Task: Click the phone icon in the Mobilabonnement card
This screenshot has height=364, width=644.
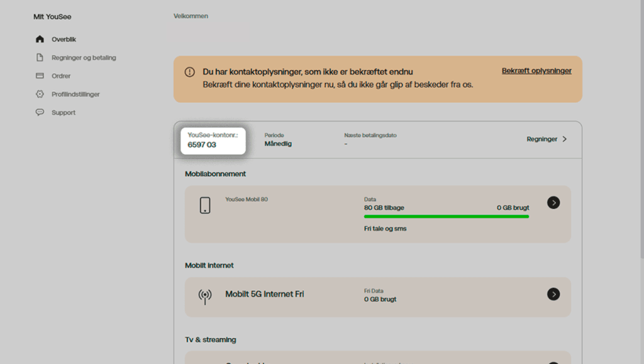Action: (x=205, y=205)
